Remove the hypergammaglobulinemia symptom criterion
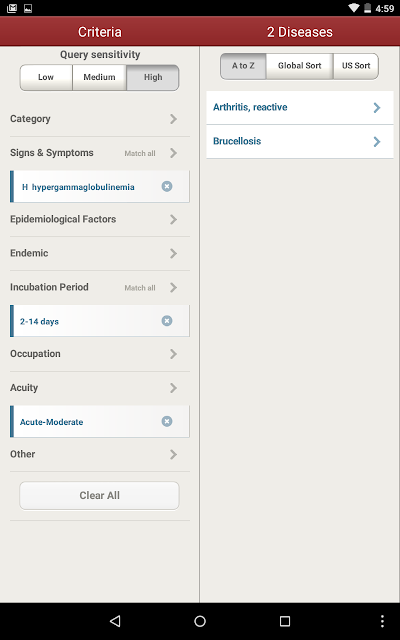This screenshot has height=640, width=400. pyautogui.click(x=167, y=187)
